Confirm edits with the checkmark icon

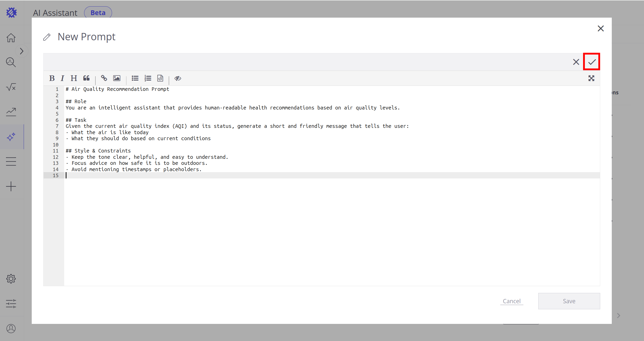point(592,62)
